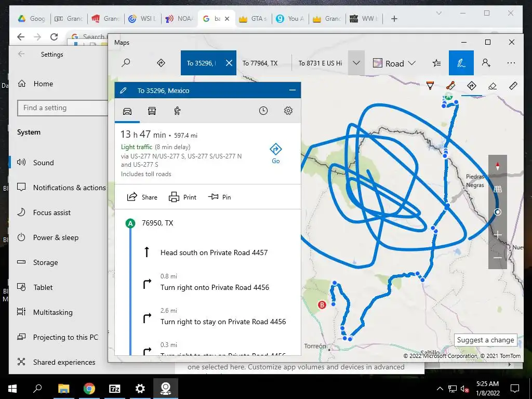Open File Explorer from the taskbar
Image resolution: width=532 pixels, height=399 pixels.
point(63,389)
